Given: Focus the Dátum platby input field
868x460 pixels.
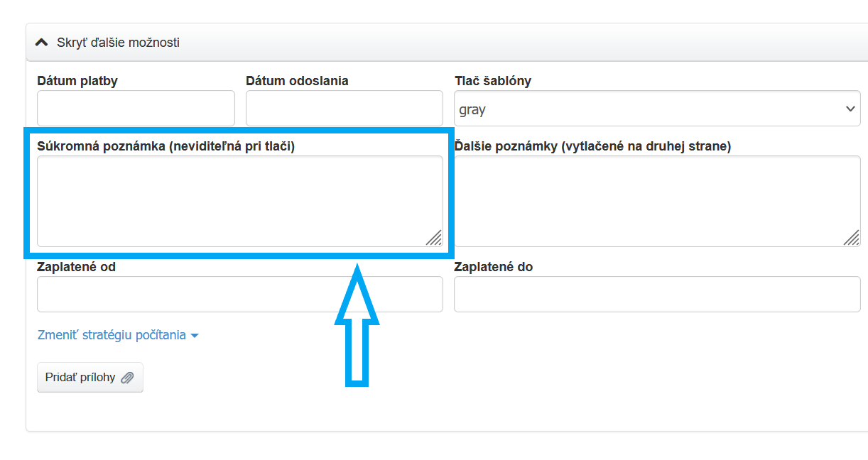Looking at the screenshot, I should 136,109.
